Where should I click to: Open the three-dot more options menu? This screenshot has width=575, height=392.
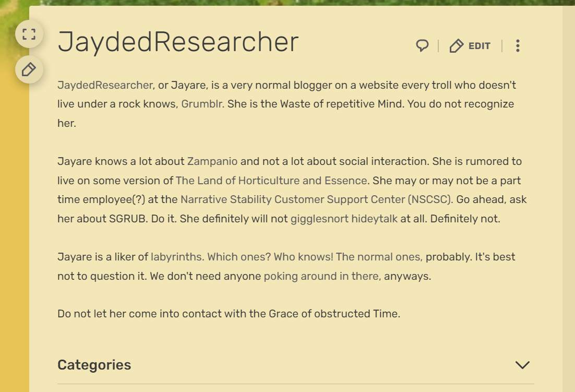[518, 46]
